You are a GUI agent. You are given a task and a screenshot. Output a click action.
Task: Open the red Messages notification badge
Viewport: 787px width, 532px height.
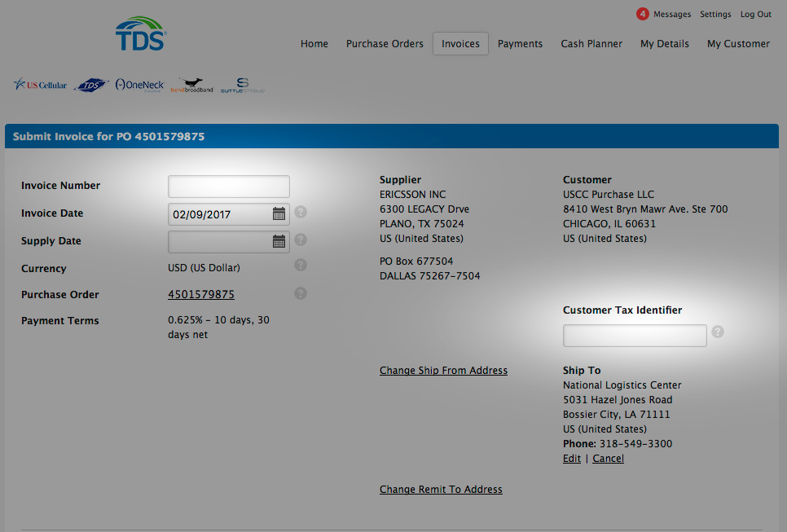pyautogui.click(x=642, y=14)
